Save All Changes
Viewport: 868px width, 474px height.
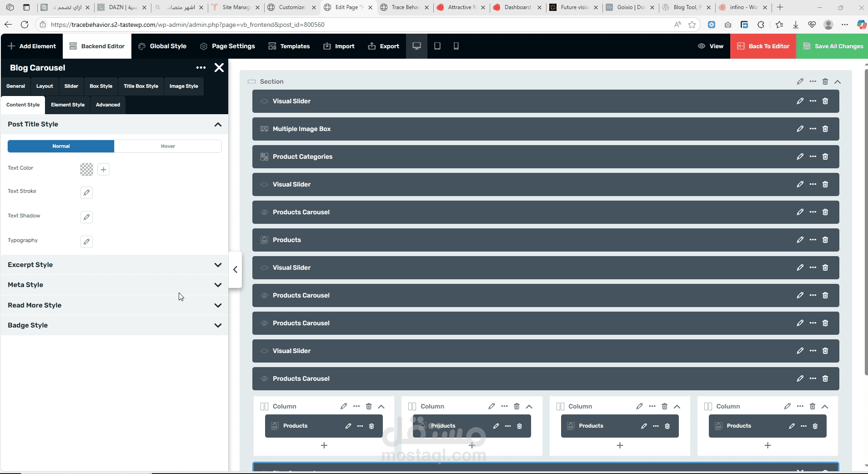coord(833,46)
